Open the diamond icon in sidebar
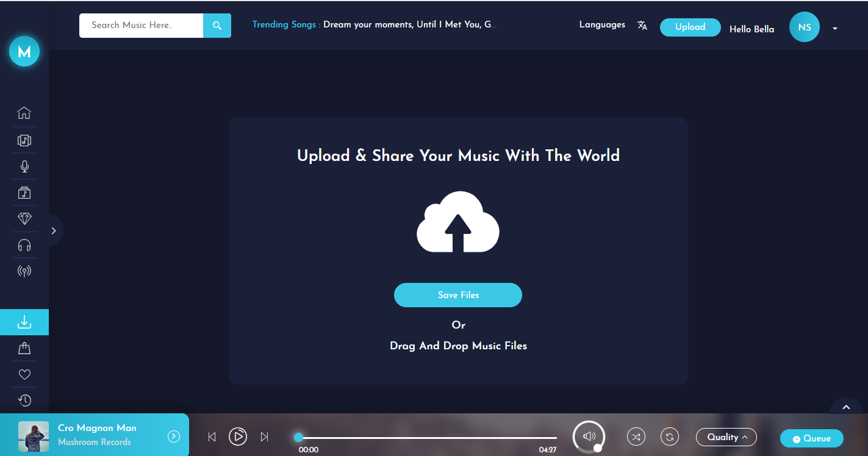The image size is (868, 456). click(24, 219)
